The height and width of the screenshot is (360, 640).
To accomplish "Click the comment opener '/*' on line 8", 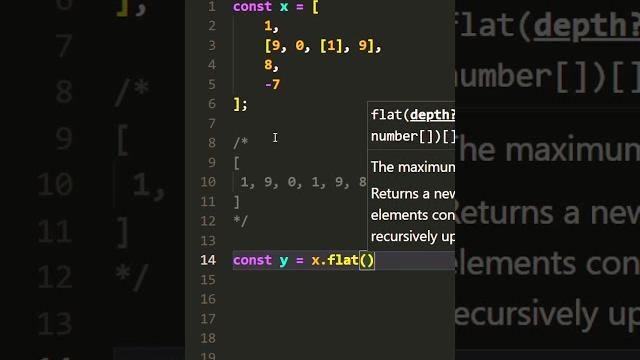I will click(240, 143).
